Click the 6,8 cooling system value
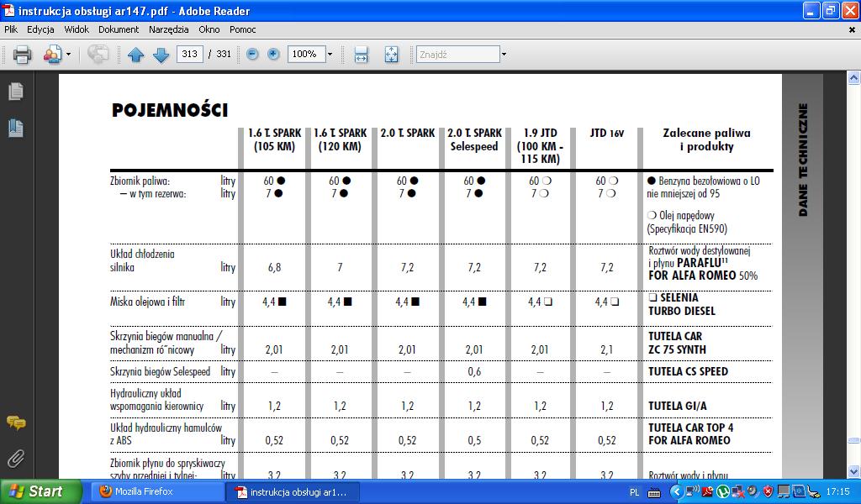The image size is (861, 504). point(274,268)
